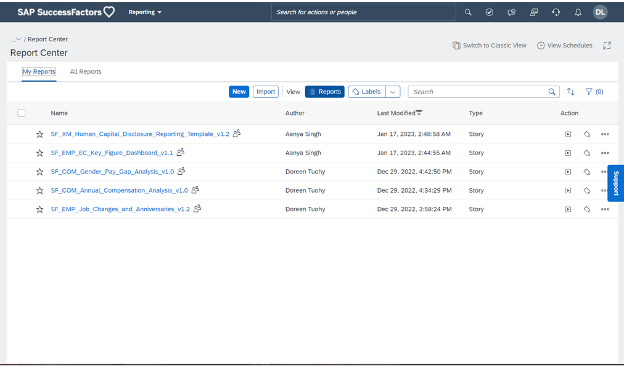This screenshot has height=366, width=624.
Task: Open the DL user avatar menu
Action: coord(600,12)
